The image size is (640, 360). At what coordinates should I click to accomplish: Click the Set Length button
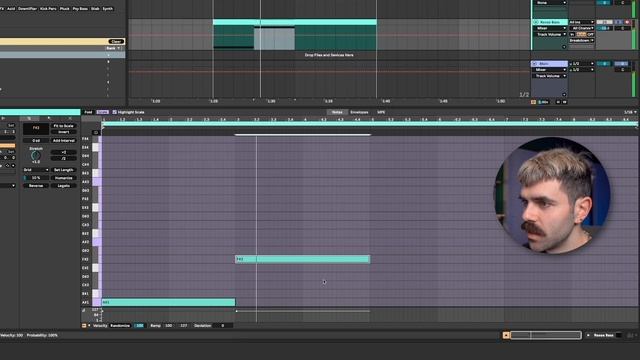coord(64,170)
